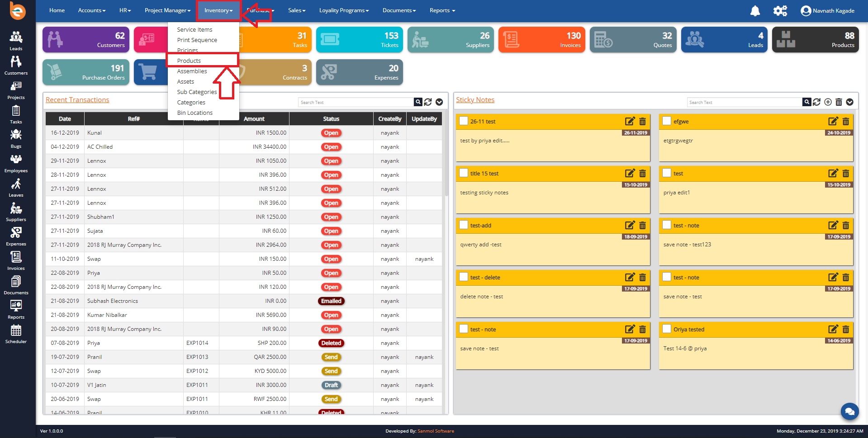The width and height of the screenshot is (868, 438).
Task: Check the '26-11 test' note checkbox
Action: [x=464, y=121]
